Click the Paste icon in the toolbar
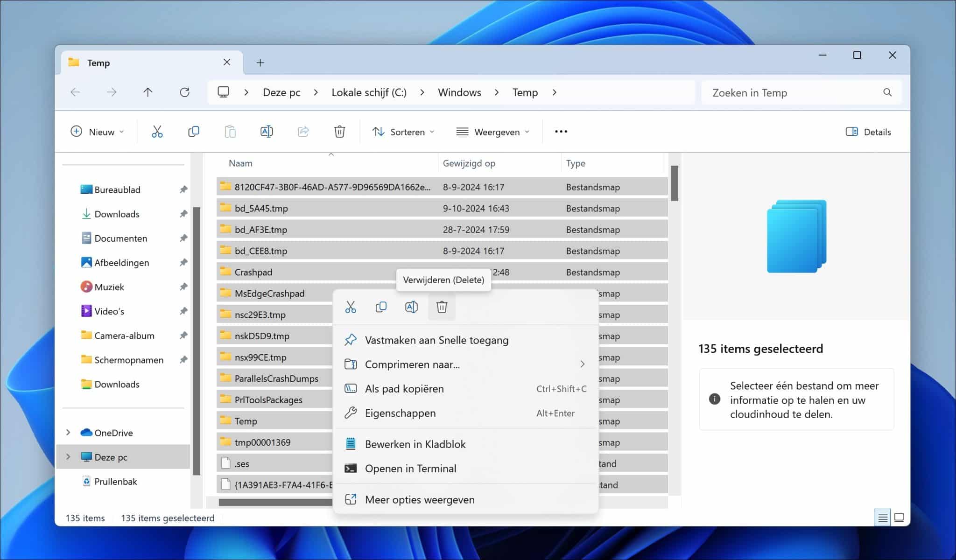 click(x=230, y=131)
